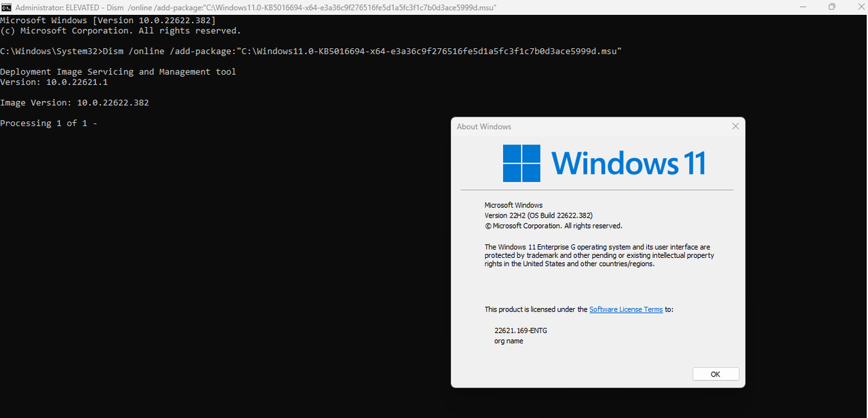Click the command prompt window title text

(255, 7)
